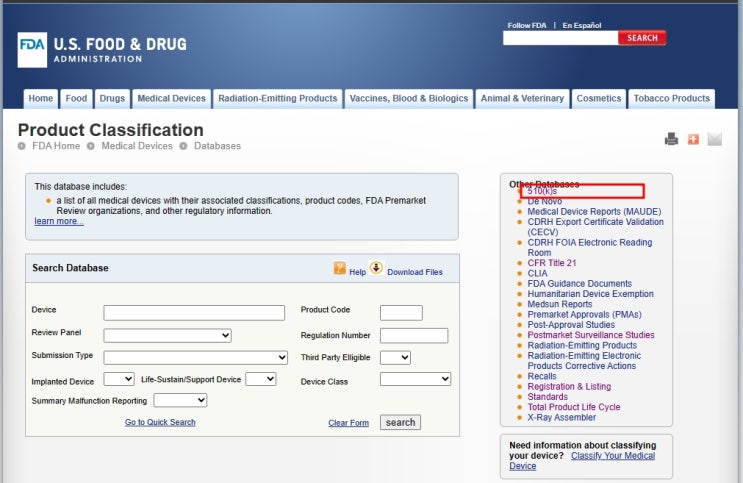Open the CFR Title 21 link

coord(552,263)
